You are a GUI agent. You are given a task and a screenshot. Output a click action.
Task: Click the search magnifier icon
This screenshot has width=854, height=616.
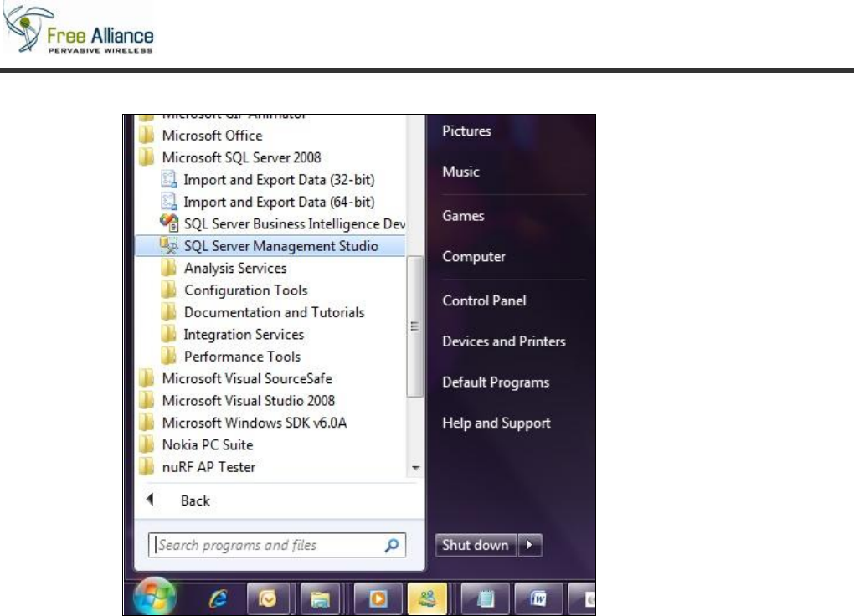click(x=392, y=545)
